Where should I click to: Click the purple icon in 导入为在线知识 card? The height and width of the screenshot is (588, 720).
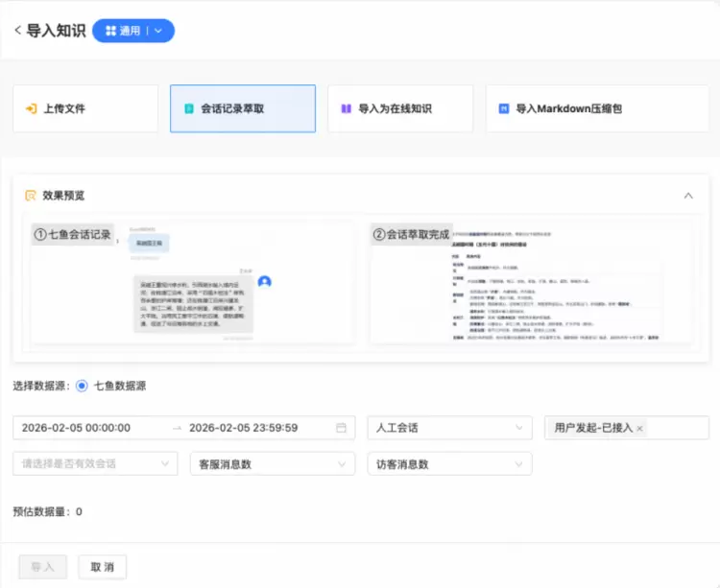[346, 109]
